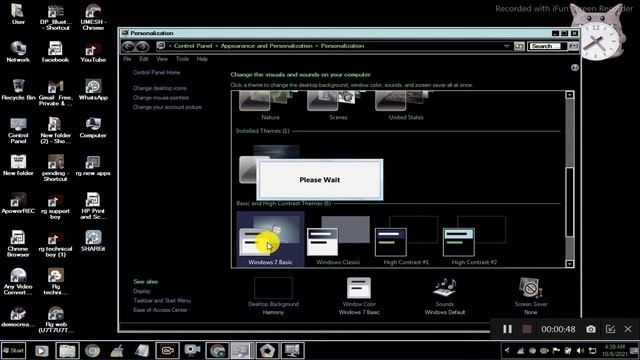Click Appearance and Personalization breadcrumb
Viewport: 640px width, 360px height.
(267, 46)
